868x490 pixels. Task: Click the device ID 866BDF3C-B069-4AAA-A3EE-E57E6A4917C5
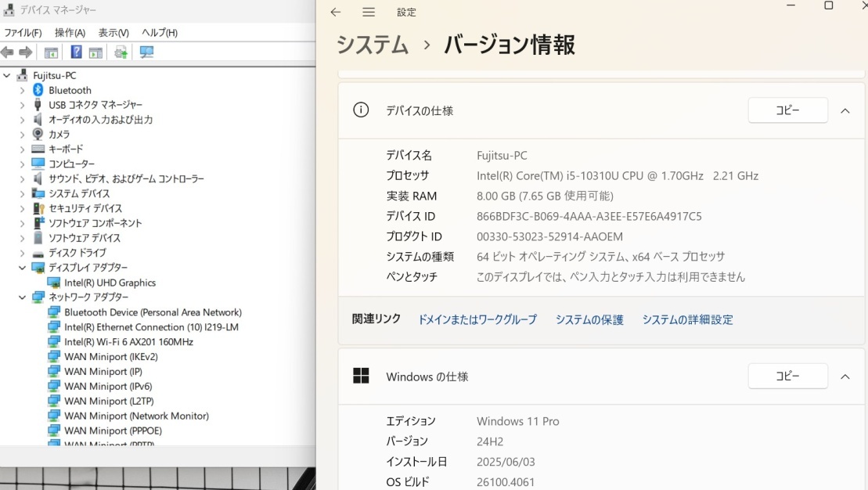(x=589, y=217)
